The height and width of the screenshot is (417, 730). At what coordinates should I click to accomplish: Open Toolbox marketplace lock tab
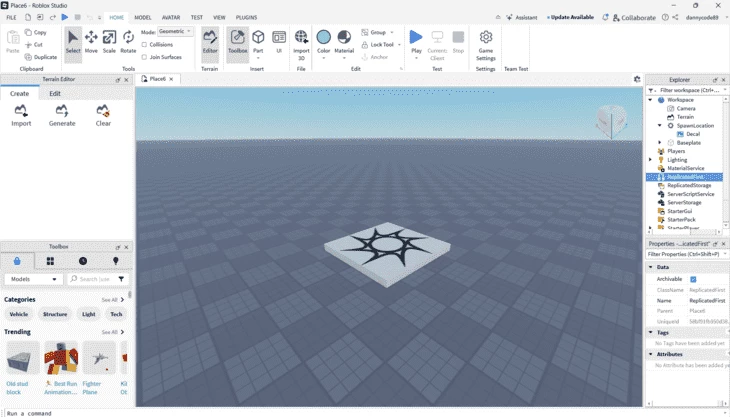tap(17, 261)
